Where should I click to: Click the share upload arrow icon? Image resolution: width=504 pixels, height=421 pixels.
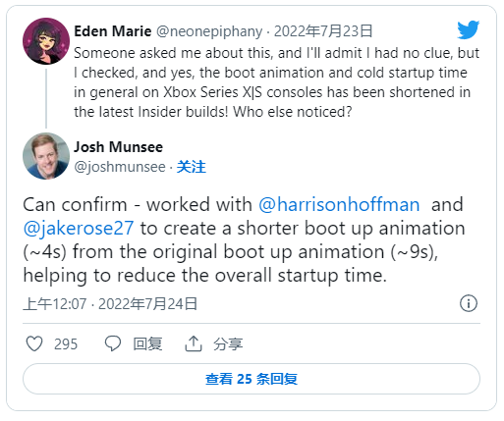coord(194,343)
